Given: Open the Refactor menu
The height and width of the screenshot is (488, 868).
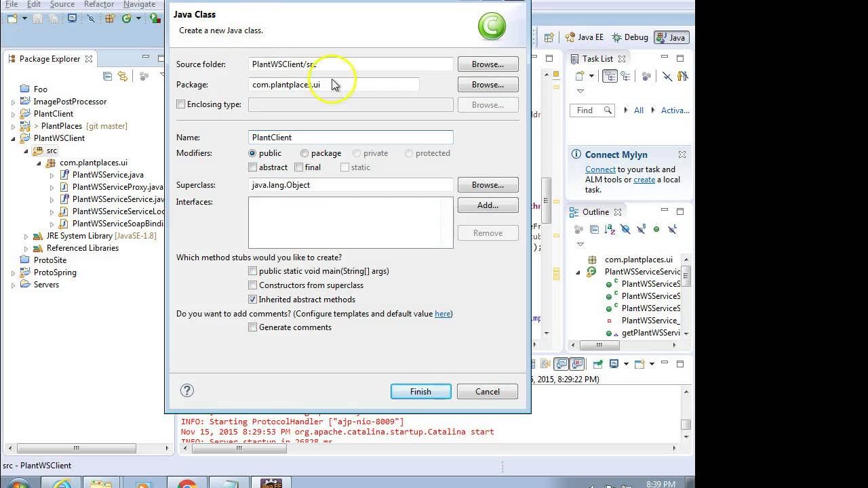Looking at the screenshot, I should 98,4.
